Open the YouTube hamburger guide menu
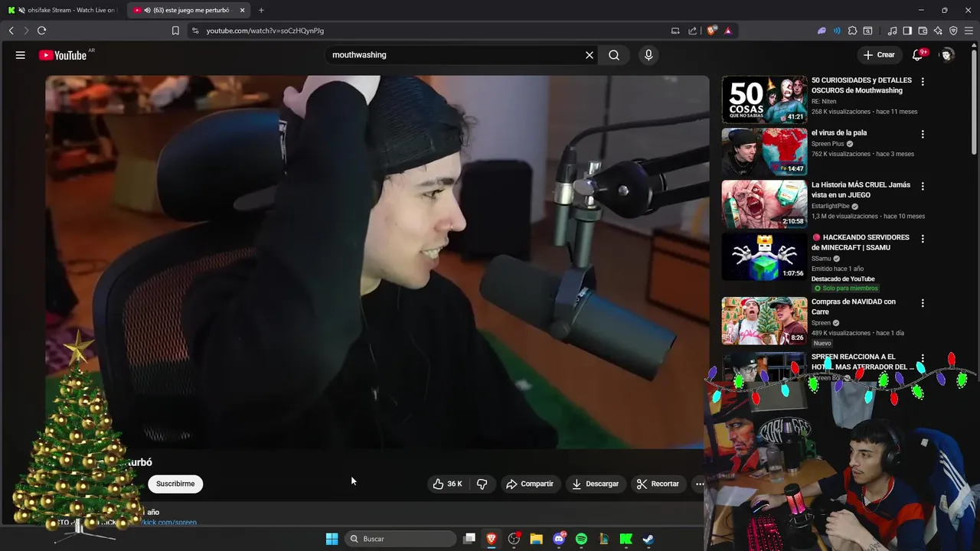This screenshot has height=551, width=980. (21, 55)
